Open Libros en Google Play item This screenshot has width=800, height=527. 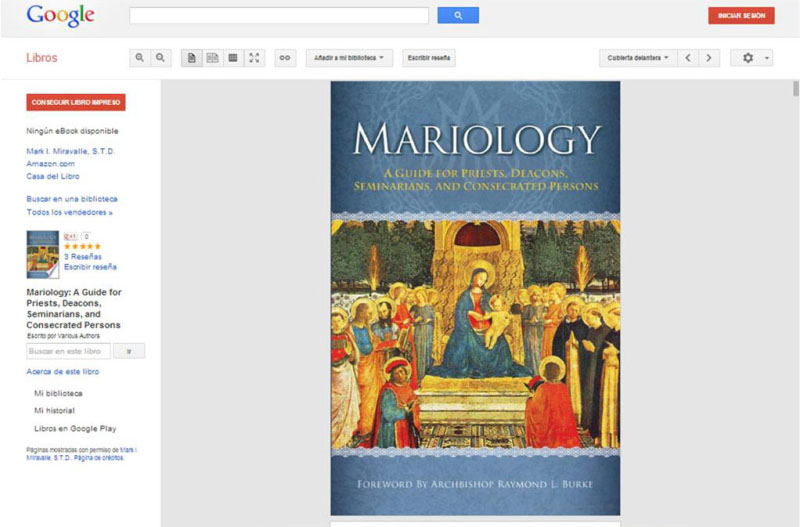point(75,429)
